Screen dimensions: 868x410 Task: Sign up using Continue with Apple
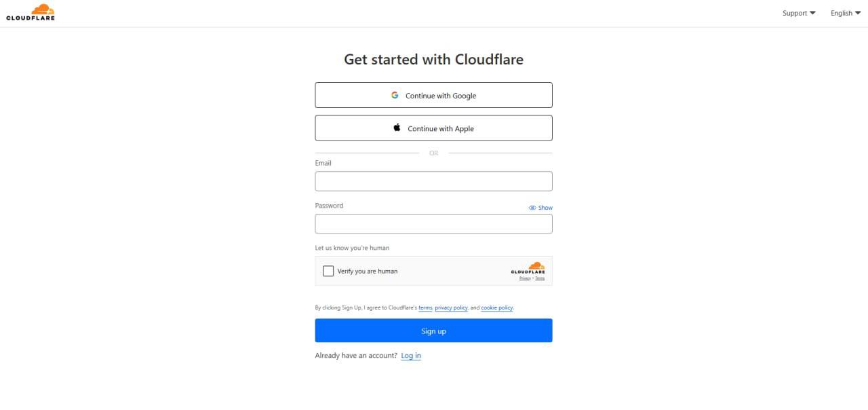point(433,128)
